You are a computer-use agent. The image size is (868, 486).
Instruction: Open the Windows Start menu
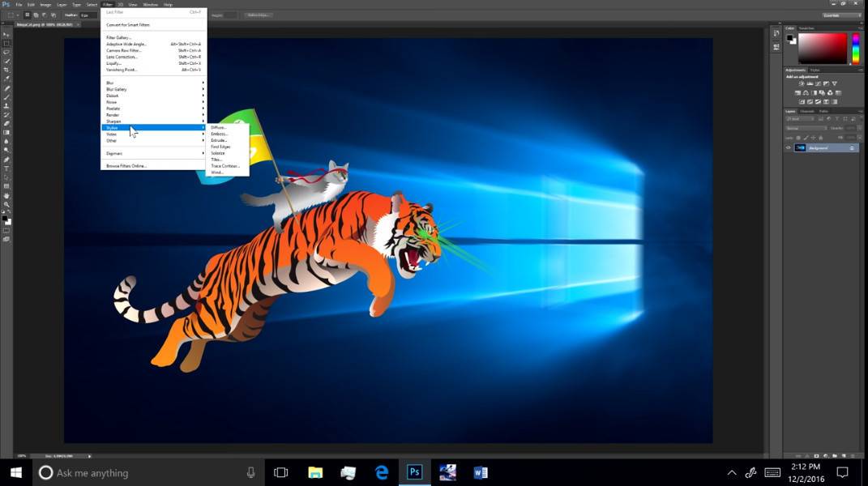pyautogui.click(x=16, y=472)
